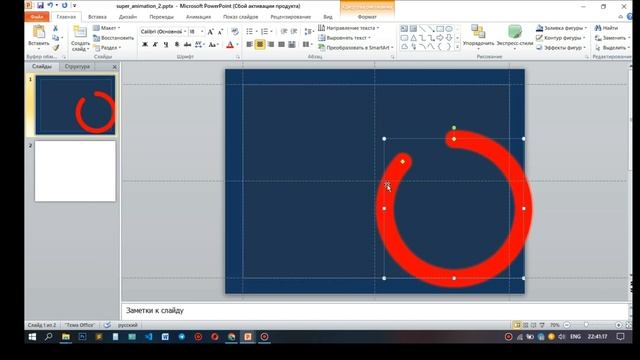Click the zoom slider handle

586,325
